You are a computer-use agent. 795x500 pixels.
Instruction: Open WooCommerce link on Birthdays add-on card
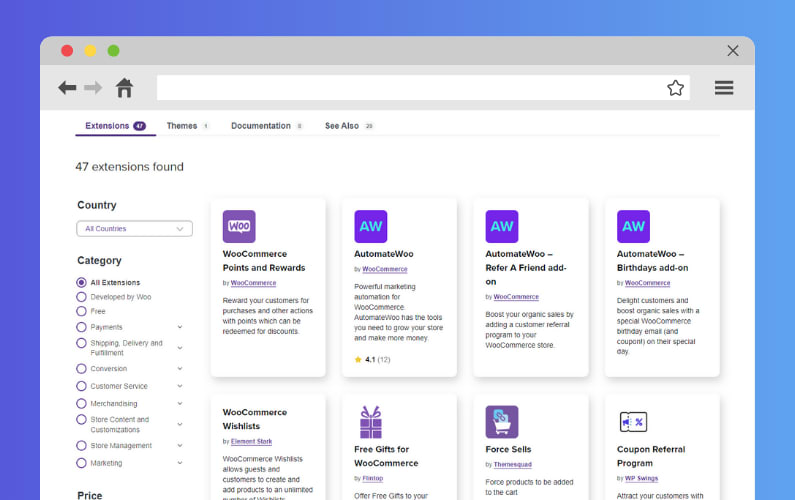point(647,283)
